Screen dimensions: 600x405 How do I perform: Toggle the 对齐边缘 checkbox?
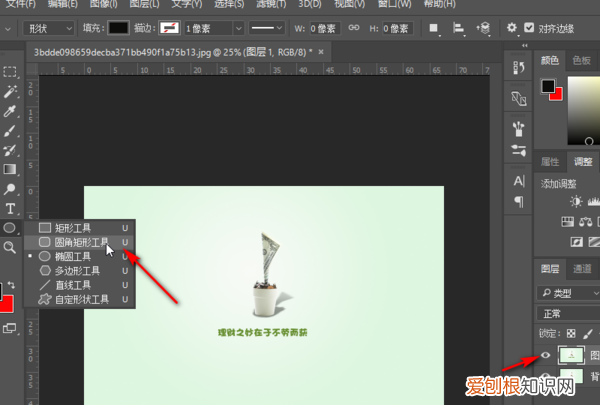(529, 28)
